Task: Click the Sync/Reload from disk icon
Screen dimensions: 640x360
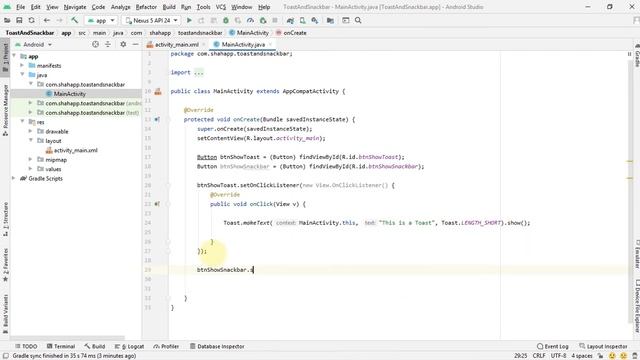Action: coord(31,20)
